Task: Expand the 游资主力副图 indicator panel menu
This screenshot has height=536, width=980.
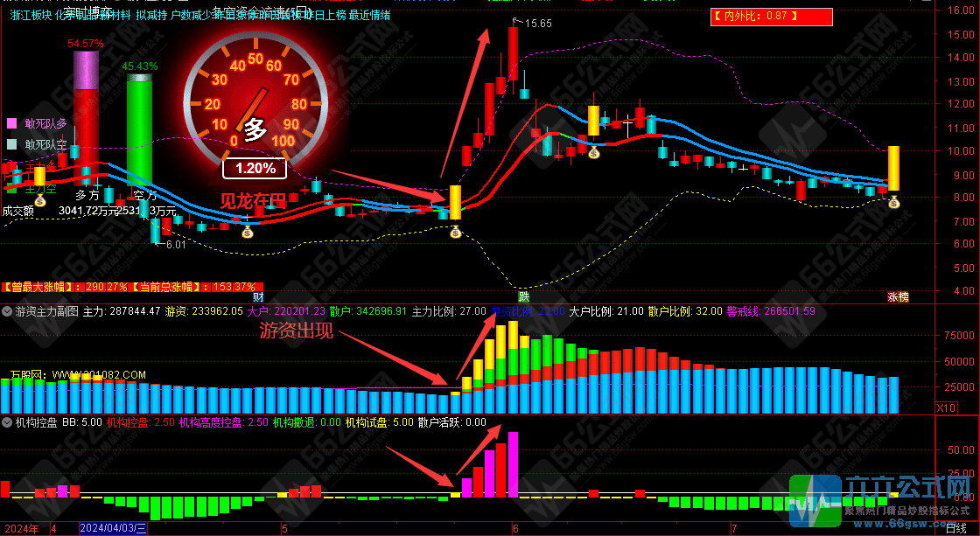Action: tap(7, 310)
